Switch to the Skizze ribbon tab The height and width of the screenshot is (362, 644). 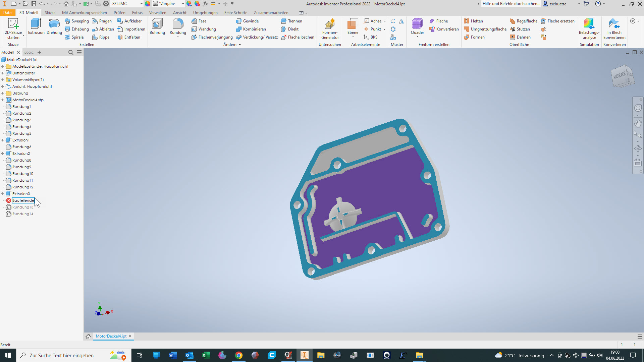click(50, 13)
